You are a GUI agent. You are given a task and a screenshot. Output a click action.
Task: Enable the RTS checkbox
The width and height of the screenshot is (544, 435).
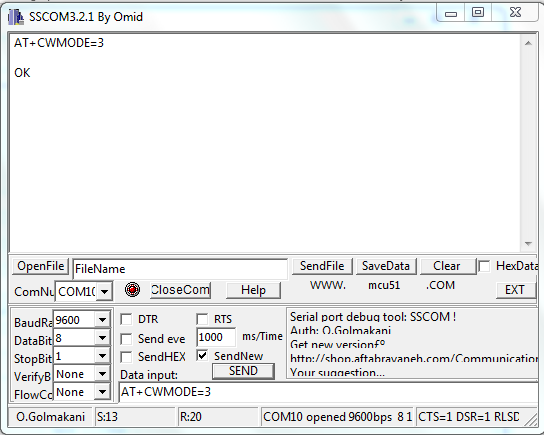pos(202,319)
